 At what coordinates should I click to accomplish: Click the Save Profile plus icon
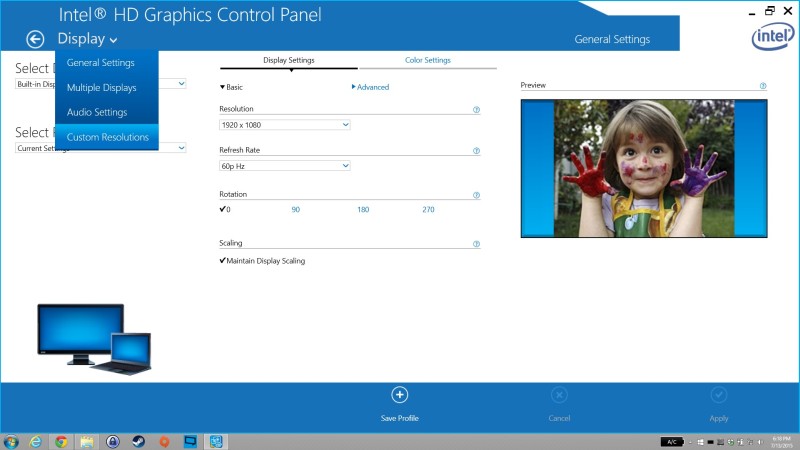point(399,395)
